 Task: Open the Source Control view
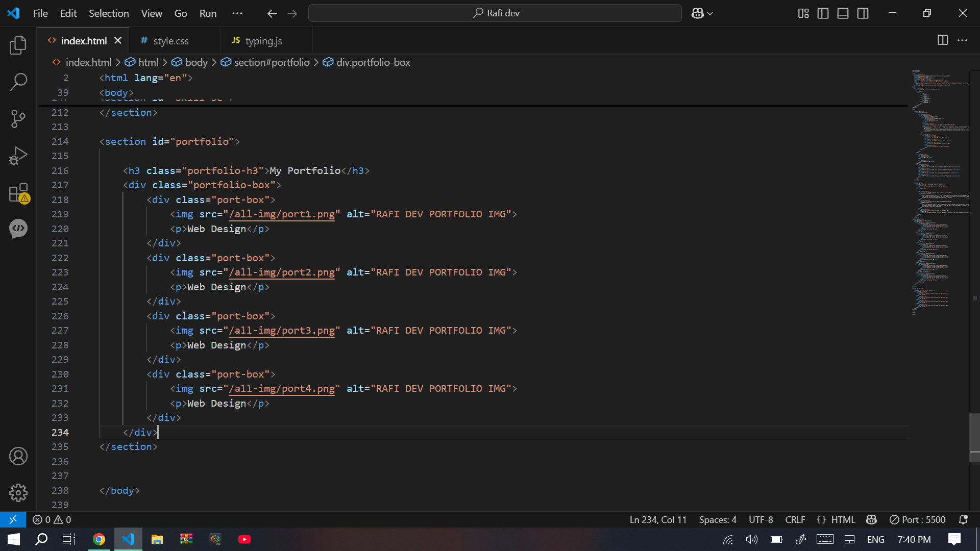pos(18,118)
